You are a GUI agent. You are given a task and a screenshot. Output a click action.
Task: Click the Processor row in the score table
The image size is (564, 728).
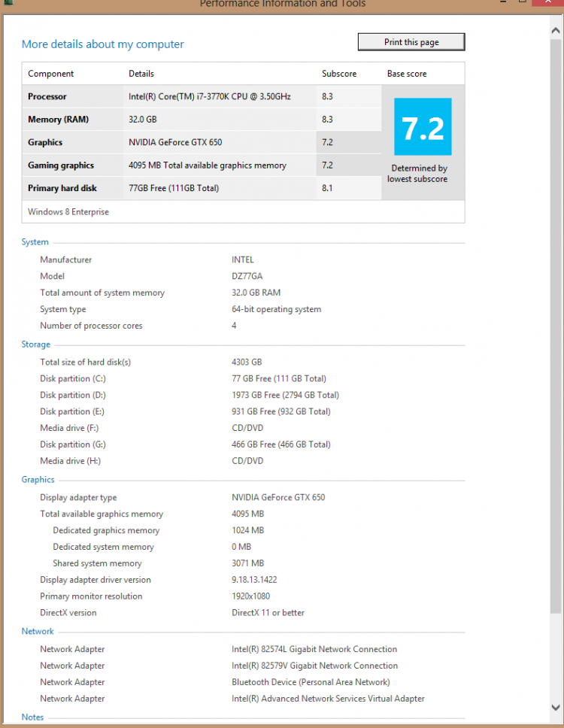47,96
